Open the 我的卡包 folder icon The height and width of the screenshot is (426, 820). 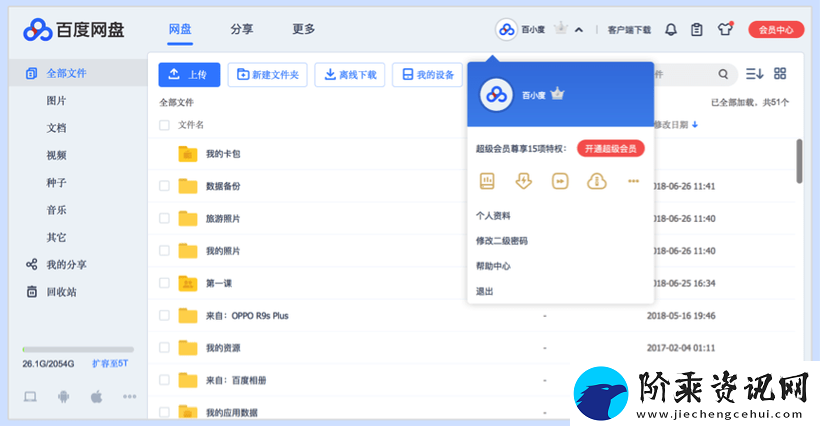point(188,154)
